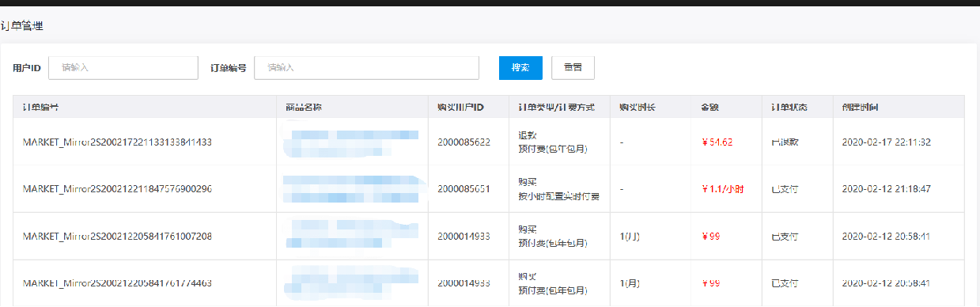Click the 重置 reset button
Screen dimensions: 980x307
[x=573, y=68]
